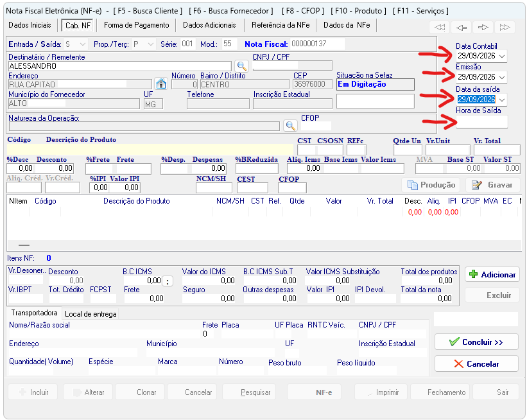The image size is (527, 420).
Task: Click the Destinatário field containing ALESSANDRO
Action: (x=120, y=66)
